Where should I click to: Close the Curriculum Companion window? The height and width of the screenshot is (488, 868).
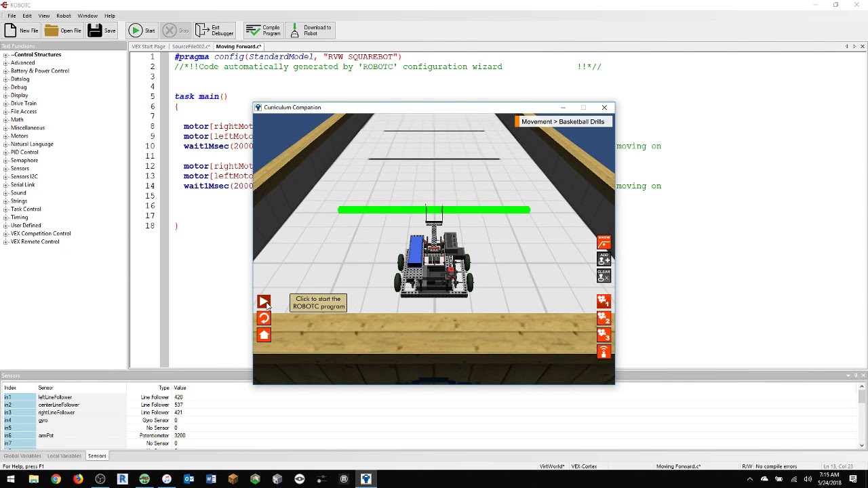coord(604,108)
